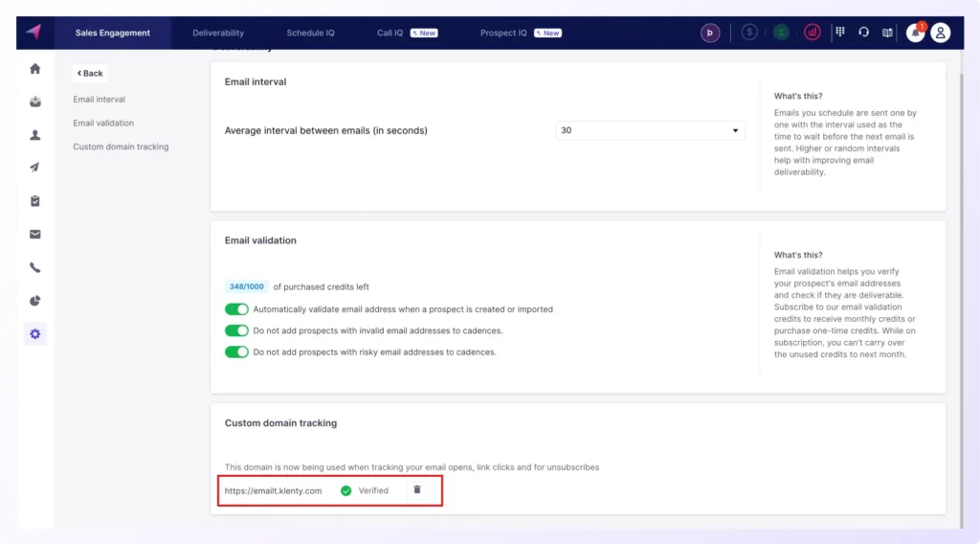Toggle blocking prospects with invalid email addresses
The width and height of the screenshot is (980, 544).
(x=236, y=330)
